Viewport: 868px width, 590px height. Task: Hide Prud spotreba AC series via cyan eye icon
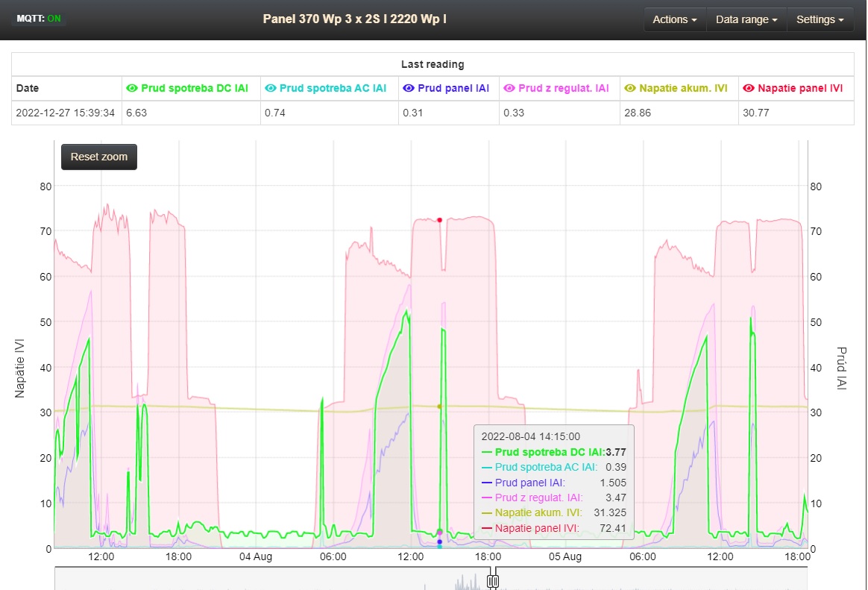tap(271, 88)
